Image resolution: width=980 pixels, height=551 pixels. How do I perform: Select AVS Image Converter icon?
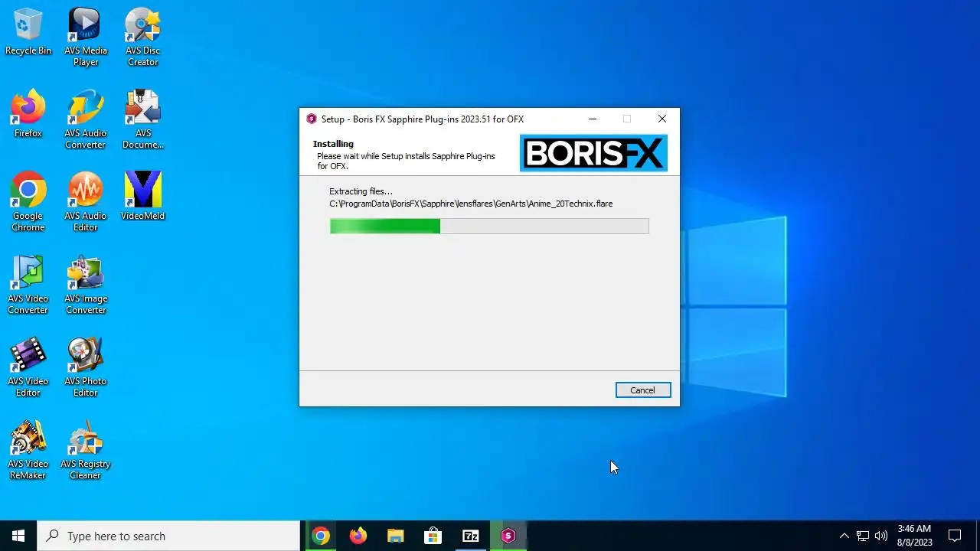coord(85,285)
